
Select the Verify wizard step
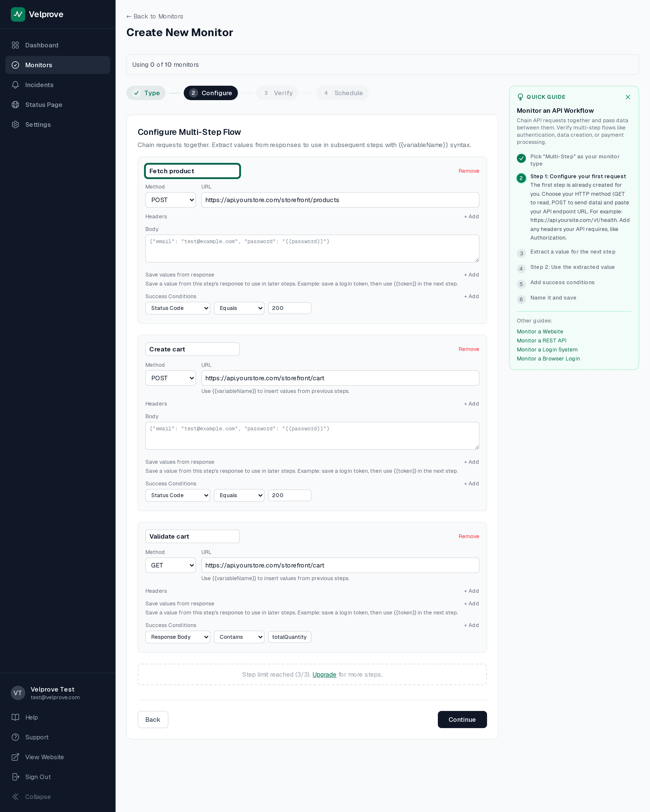click(x=277, y=93)
